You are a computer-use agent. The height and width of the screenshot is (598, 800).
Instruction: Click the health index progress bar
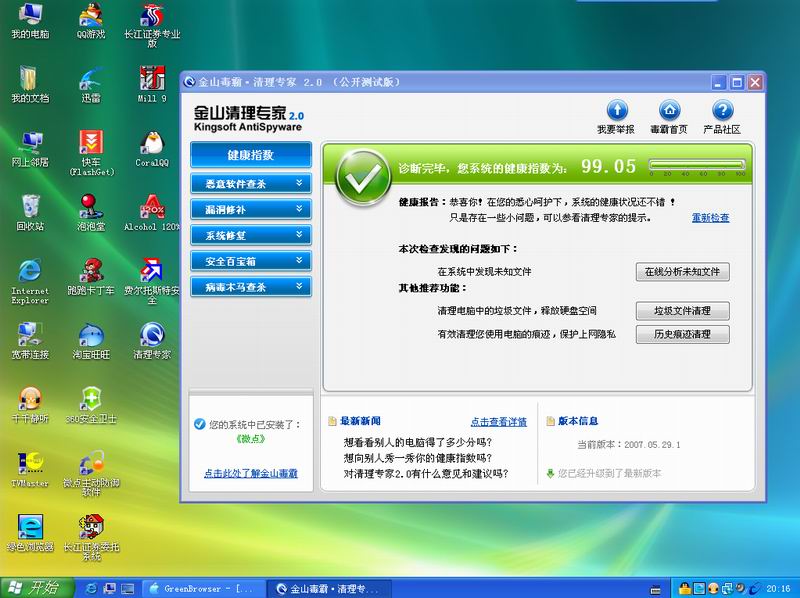pyautogui.click(x=697, y=164)
